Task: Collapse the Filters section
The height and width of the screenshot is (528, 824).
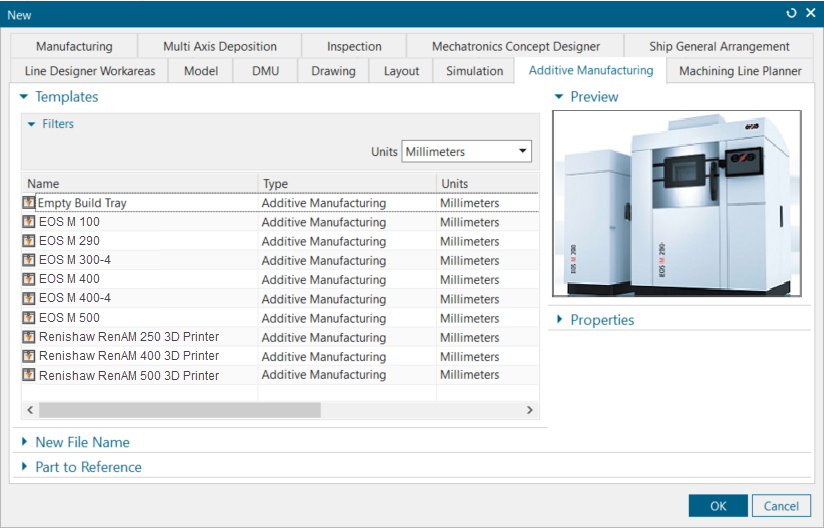Action: coord(32,124)
